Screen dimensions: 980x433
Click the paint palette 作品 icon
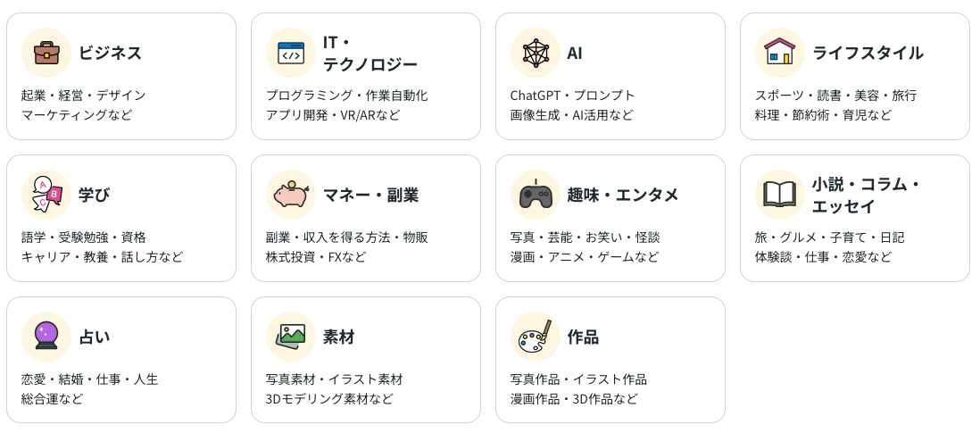tap(535, 337)
